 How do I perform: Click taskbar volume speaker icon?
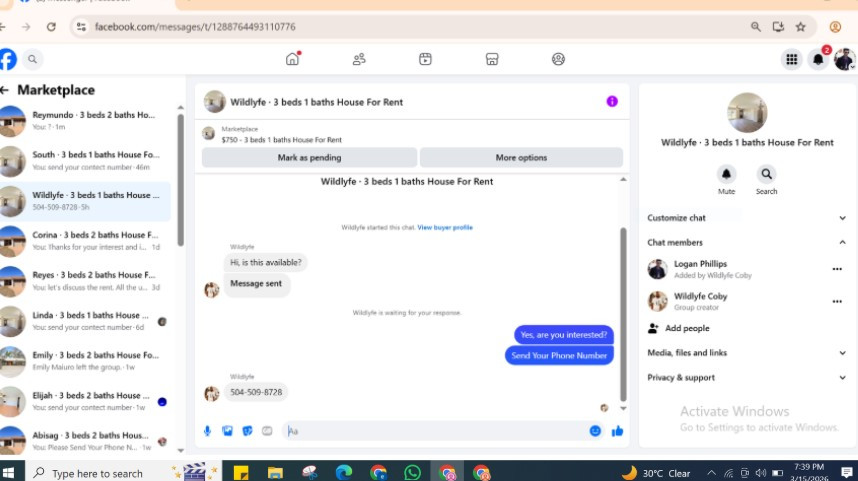[761, 473]
